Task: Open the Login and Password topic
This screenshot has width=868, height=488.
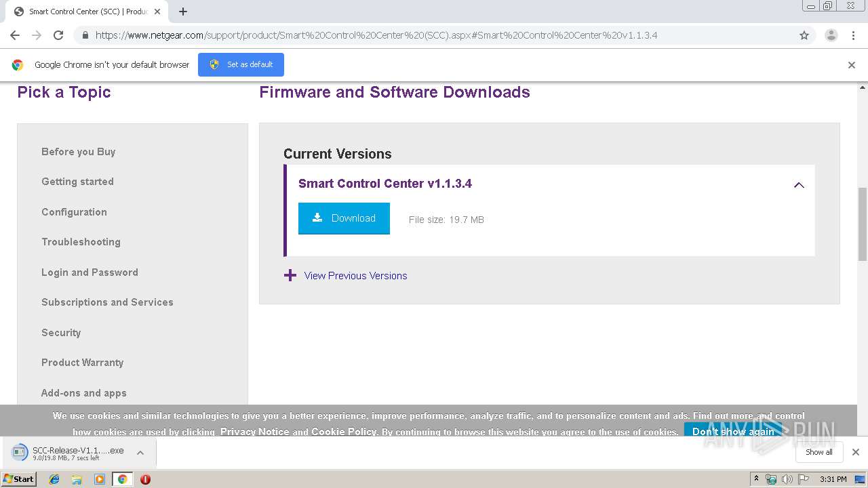Action: click(90, 272)
